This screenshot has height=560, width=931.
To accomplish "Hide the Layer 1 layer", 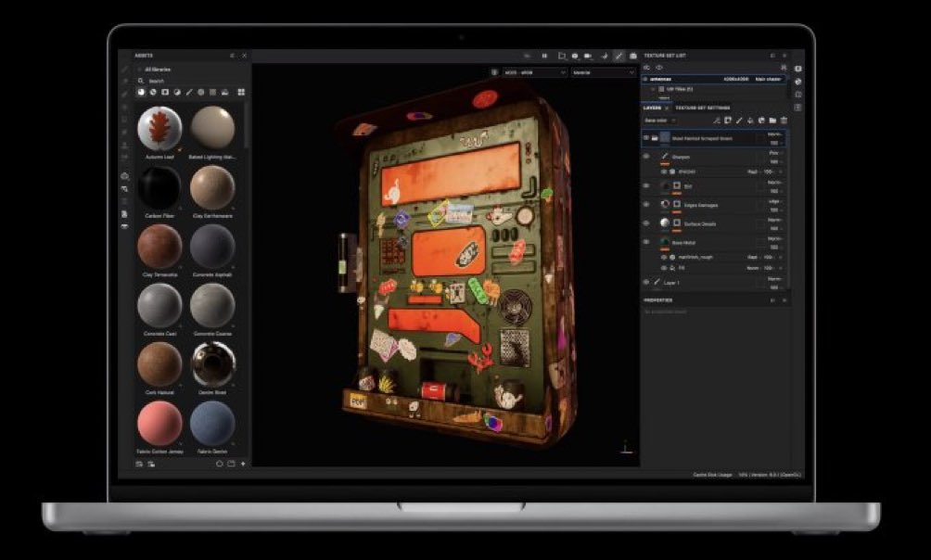I will pyautogui.click(x=646, y=282).
